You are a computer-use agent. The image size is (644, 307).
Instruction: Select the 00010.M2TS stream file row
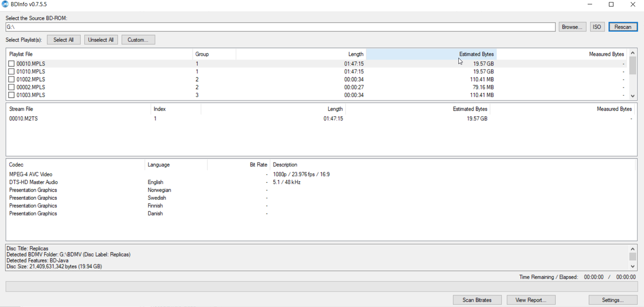(x=320, y=119)
